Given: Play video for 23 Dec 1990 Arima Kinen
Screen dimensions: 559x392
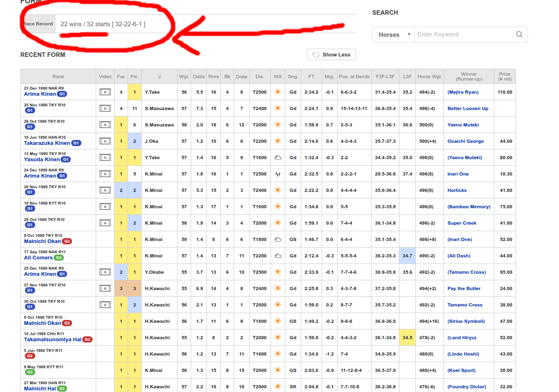Looking at the screenshot, I should coord(105,92).
